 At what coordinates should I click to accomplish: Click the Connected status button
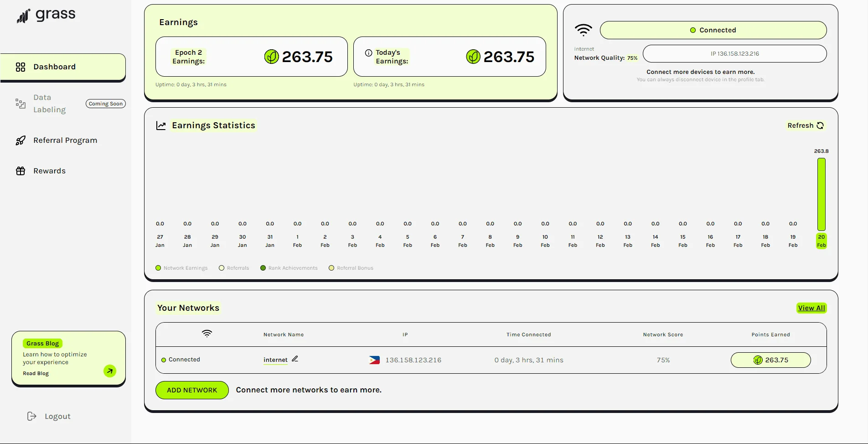pyautogui.click(x=713, y=30)
